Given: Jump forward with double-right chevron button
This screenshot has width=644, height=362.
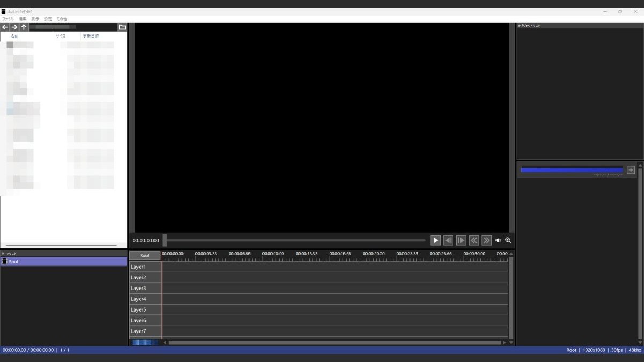Looking at the screenshot, I should coord(486,240).
